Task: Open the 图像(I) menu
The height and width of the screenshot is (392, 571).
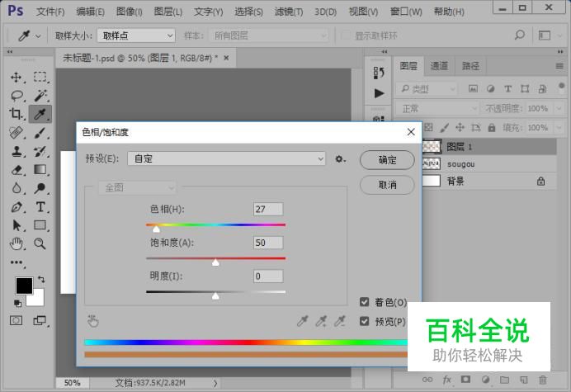Action: (x=130, y=12)
